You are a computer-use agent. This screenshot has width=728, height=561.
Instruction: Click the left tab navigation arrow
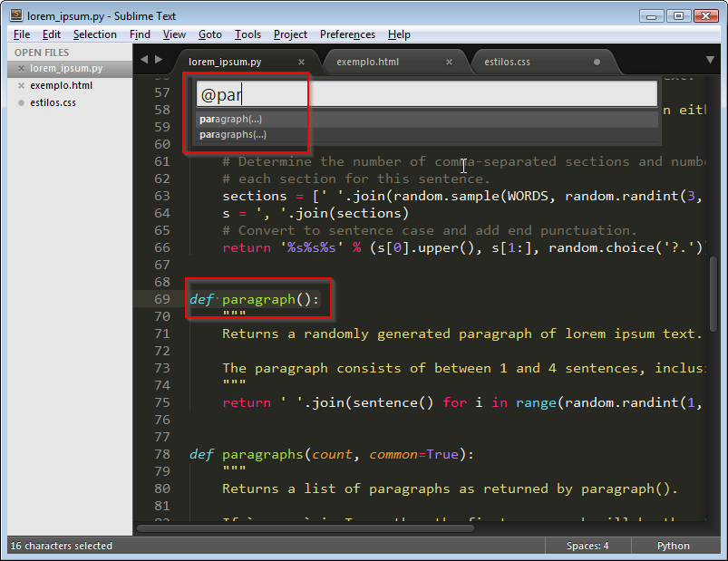tap(143, 60)
